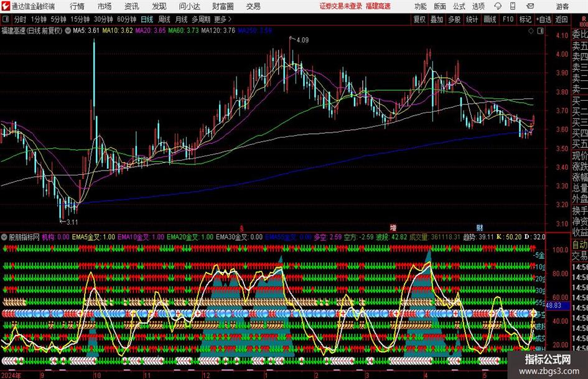The image size is (588, 379).
Task: Click the 统计 statistics button
Action: (x=472, y=19)
